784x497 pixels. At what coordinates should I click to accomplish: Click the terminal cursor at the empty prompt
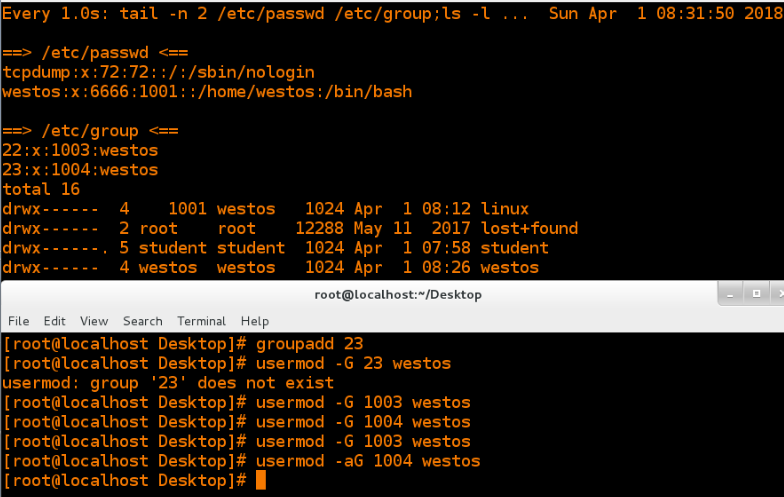pos(261,480)
